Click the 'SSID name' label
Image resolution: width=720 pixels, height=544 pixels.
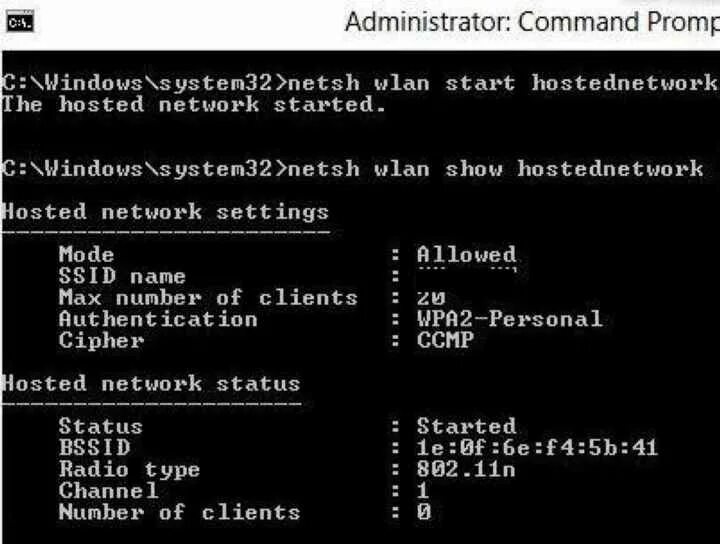click(x=122, y=276)
